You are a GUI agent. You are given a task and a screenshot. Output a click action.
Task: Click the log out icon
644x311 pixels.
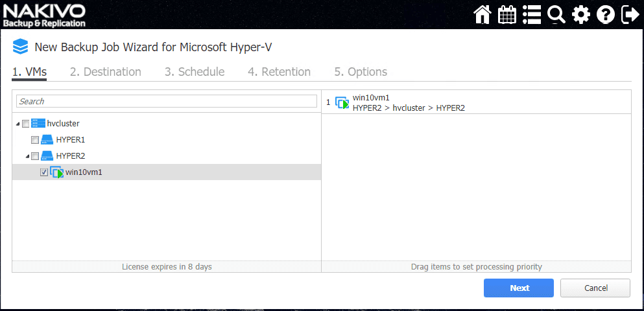[x=630, y=15]
